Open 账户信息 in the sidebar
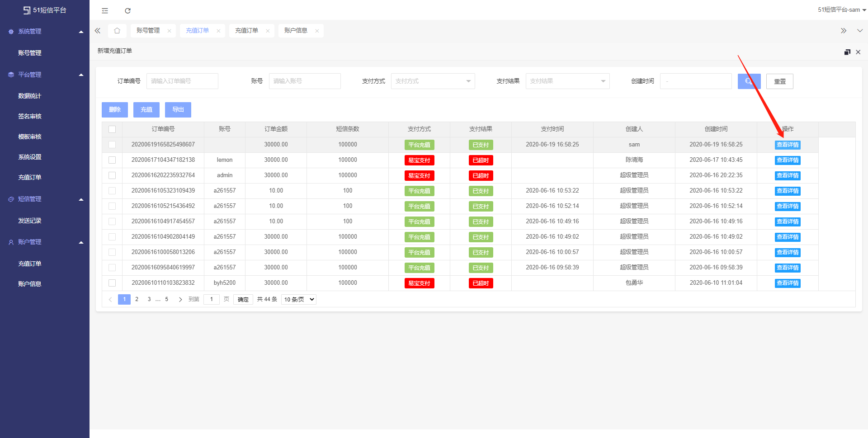 pos(30,284)
